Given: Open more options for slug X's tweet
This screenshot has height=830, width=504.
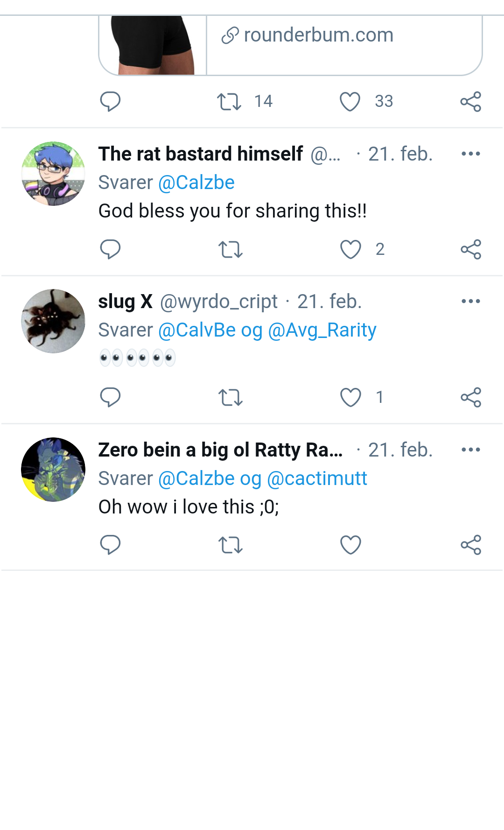Looking at the screenshot, I should click(470, 301).
